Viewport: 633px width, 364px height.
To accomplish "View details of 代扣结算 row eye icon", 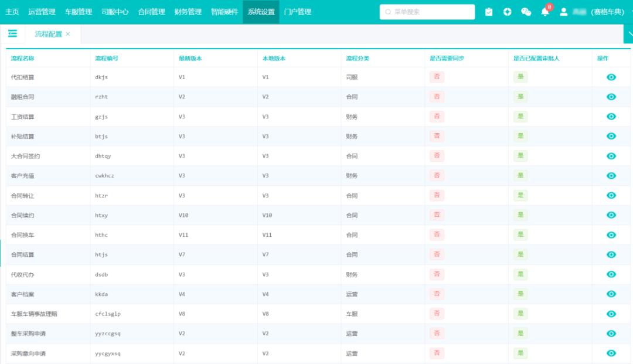I will click(x=611, y=77).
